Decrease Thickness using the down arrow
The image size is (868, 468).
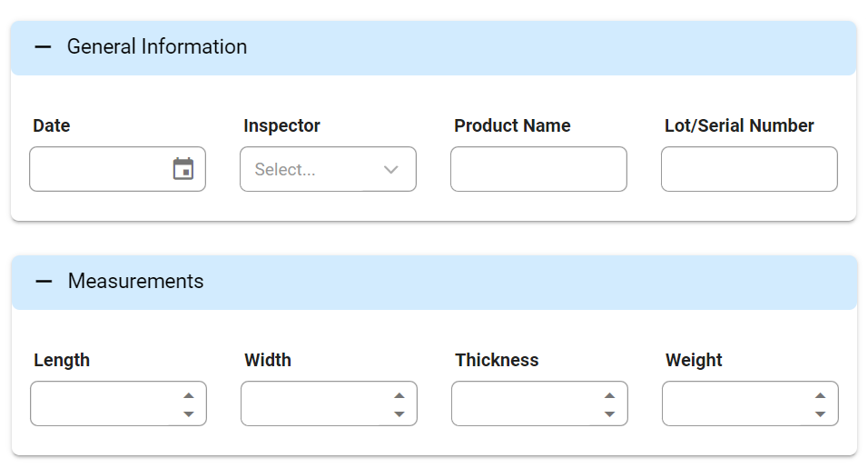[609, 413]
